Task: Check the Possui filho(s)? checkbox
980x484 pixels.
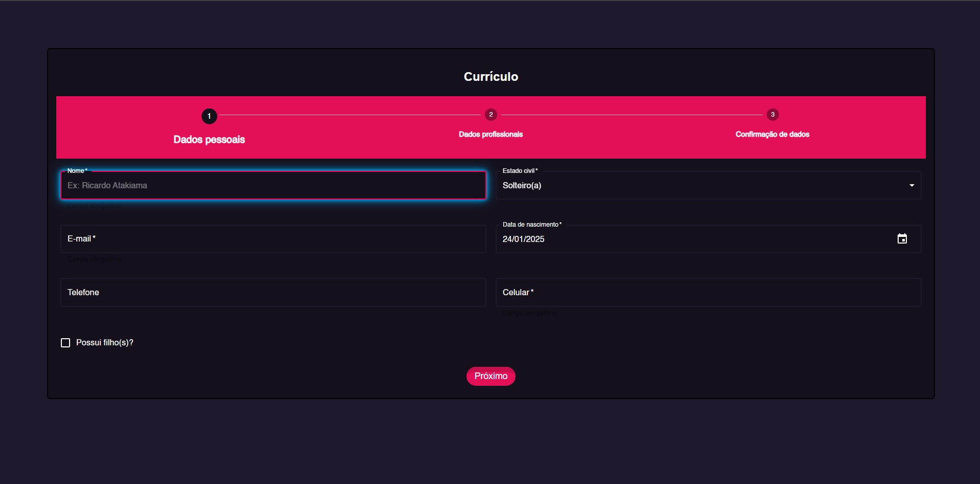Action: (x=65, y=343)
